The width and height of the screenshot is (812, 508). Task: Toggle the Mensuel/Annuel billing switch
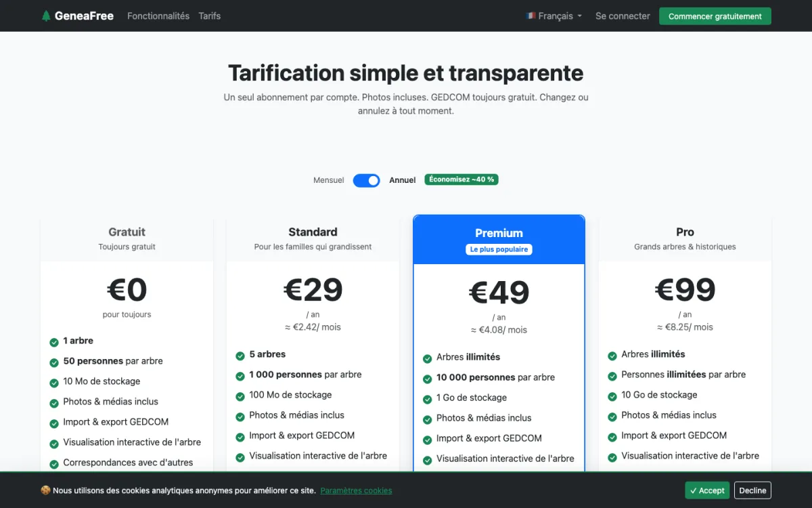coord(367,180)
